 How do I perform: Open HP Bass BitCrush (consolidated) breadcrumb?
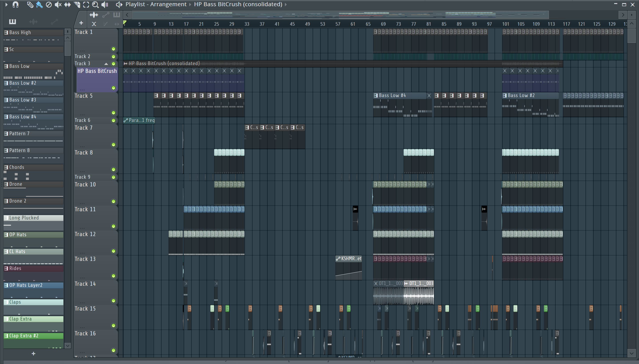pyautogui.click(x=238, y=4)
